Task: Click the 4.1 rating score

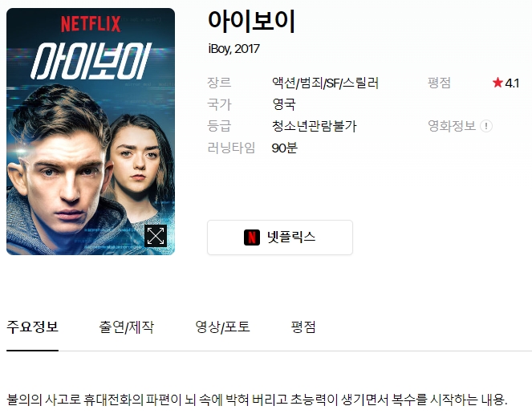Action: click(x=512, y=83)
